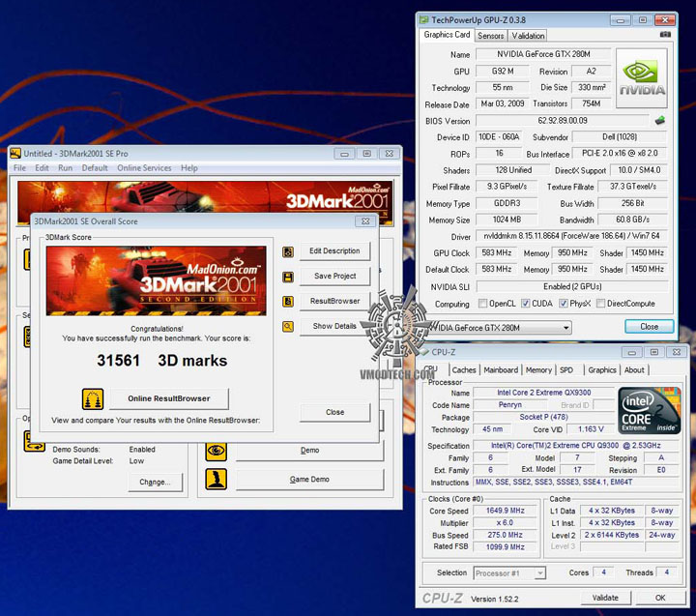Open the GPU selection dropdown in GPU-Z
The height and width of the screenshot is (616, 696).
point(565,328)
